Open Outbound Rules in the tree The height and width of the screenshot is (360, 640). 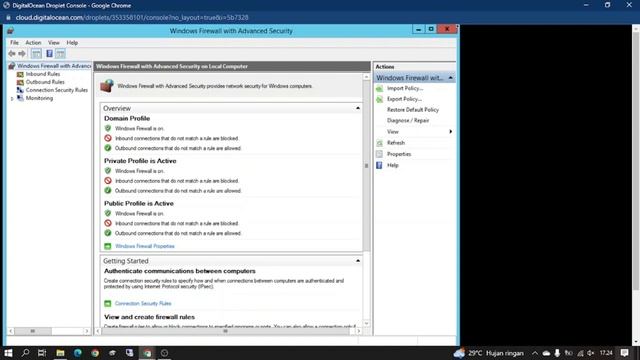(x=45, y=82)
